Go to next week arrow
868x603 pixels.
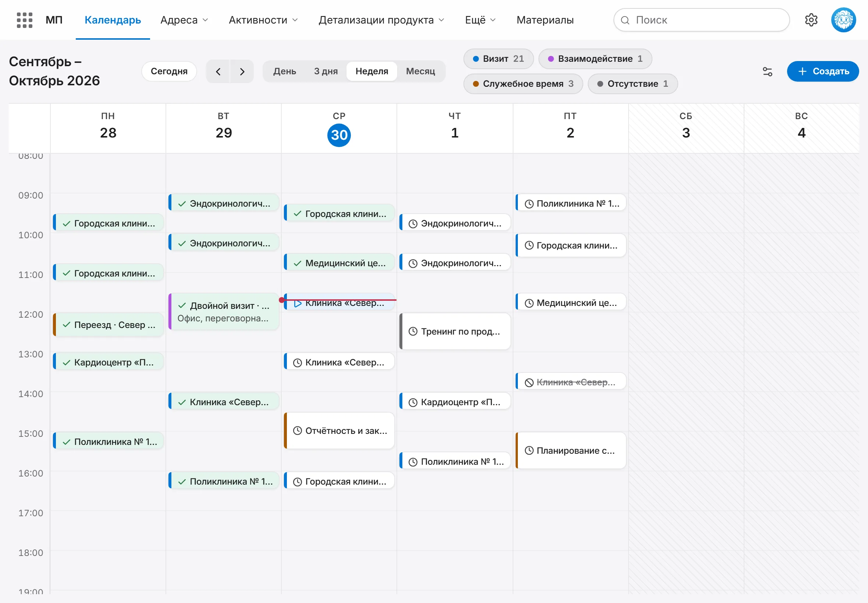[242, 71]
